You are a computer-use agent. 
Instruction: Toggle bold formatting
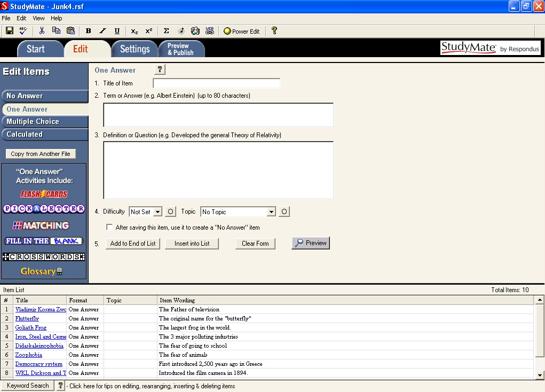click(88, 31)
